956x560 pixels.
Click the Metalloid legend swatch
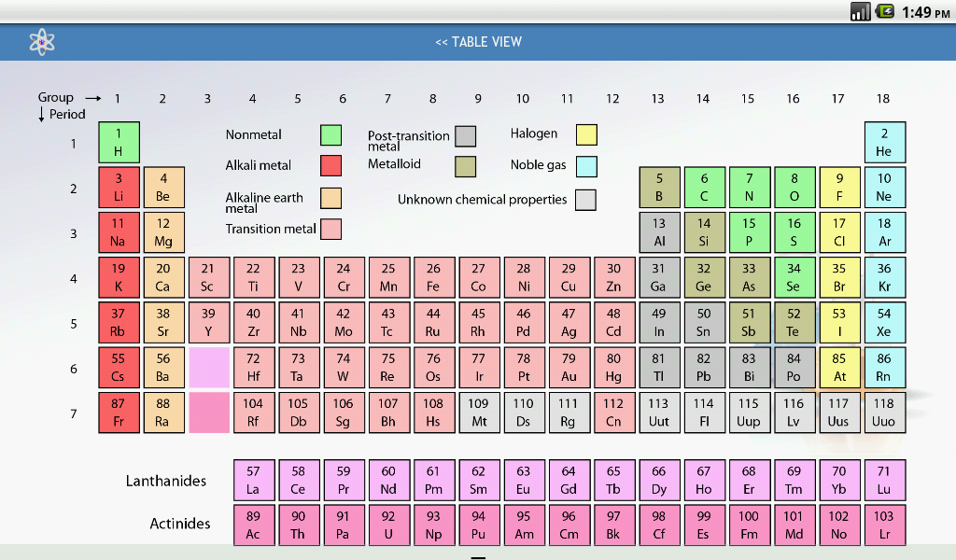[x=463, y=165]
